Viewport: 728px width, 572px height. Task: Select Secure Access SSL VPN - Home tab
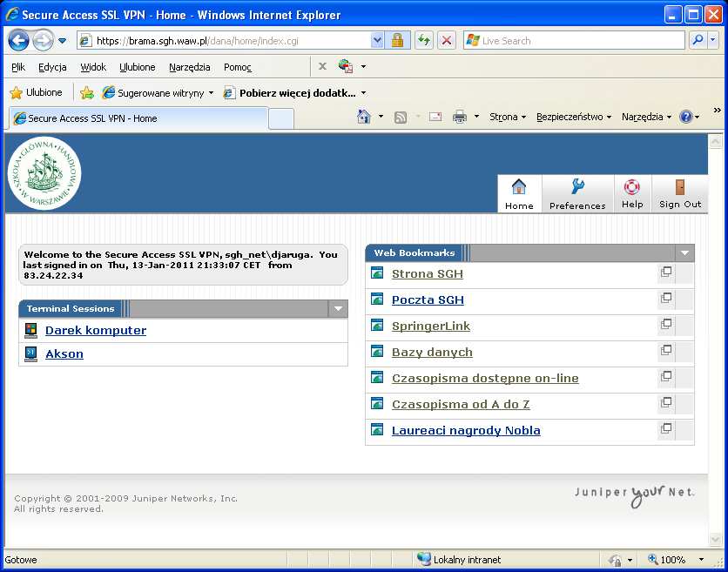point(138,118)
